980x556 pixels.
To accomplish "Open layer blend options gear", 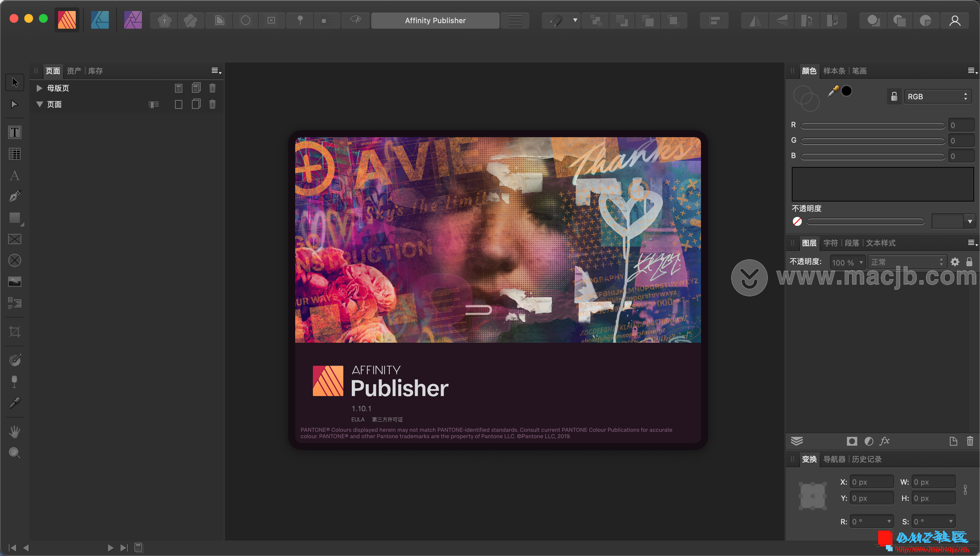I will (x=955, y=262).
